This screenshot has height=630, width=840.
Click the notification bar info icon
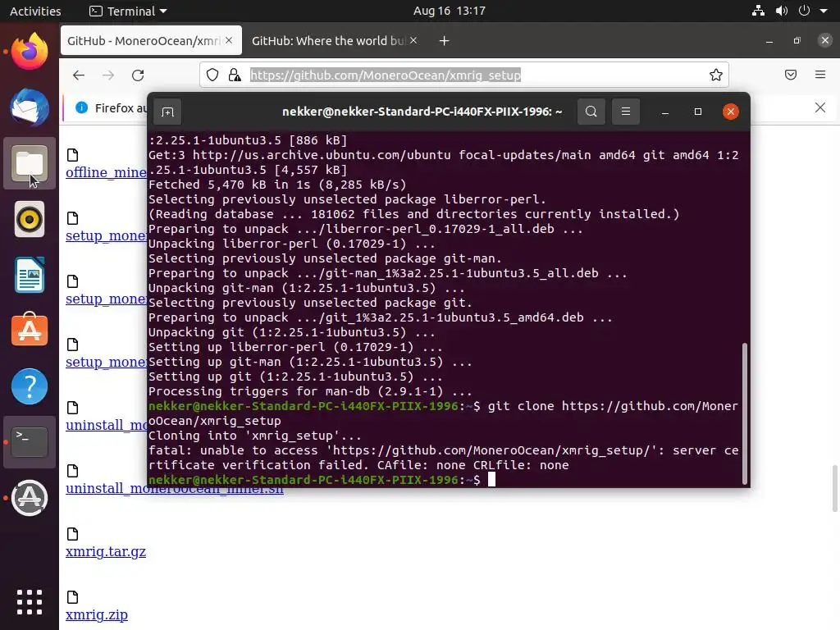point(81,107)
